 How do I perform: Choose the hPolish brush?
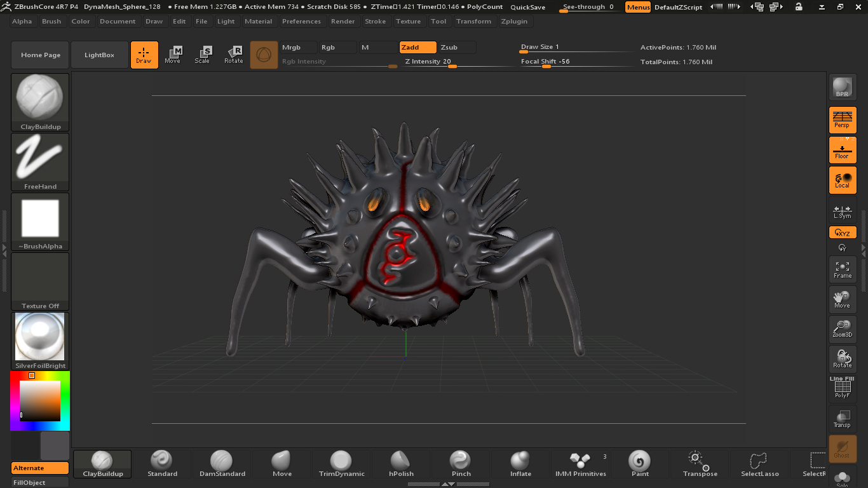401,463
